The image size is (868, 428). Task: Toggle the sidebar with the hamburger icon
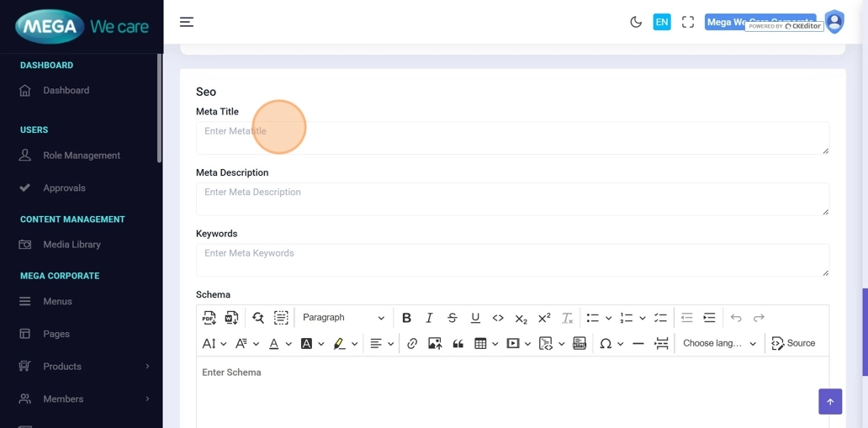187,22
